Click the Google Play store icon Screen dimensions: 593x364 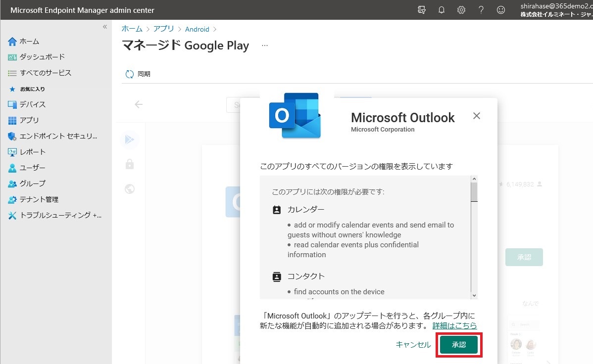click(x=130, y=140)
